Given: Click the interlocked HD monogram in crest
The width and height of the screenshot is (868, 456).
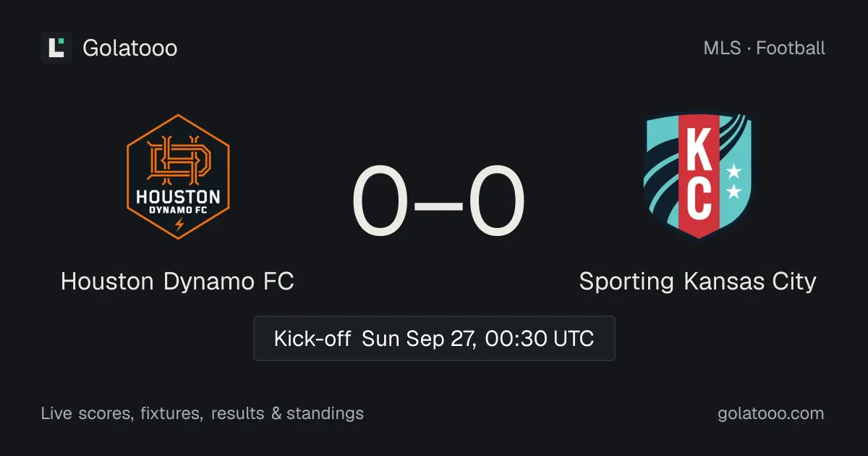Looking at the screenshot, I should coord(178,159).
